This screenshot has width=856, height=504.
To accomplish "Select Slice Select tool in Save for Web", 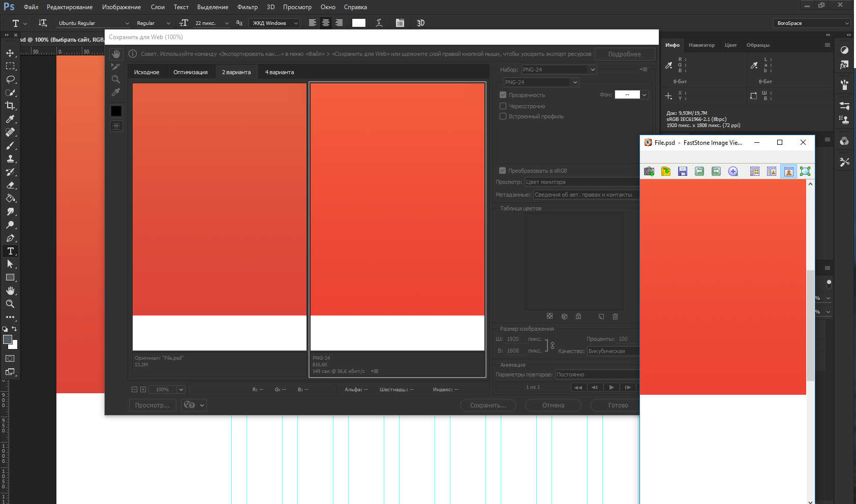I will (116, 67).
